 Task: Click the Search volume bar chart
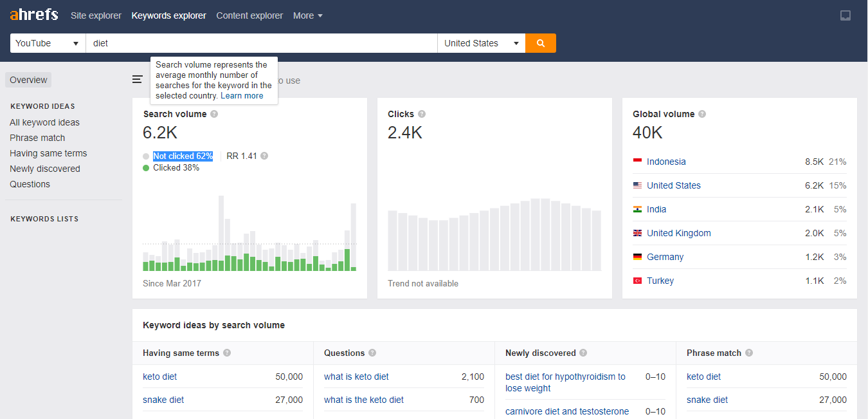[249, 233]
